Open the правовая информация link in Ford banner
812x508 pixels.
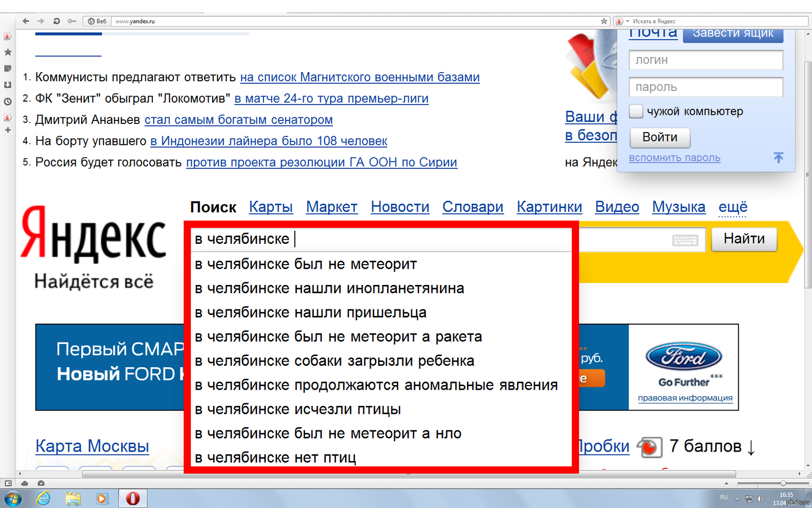click(x=685, y=398)
